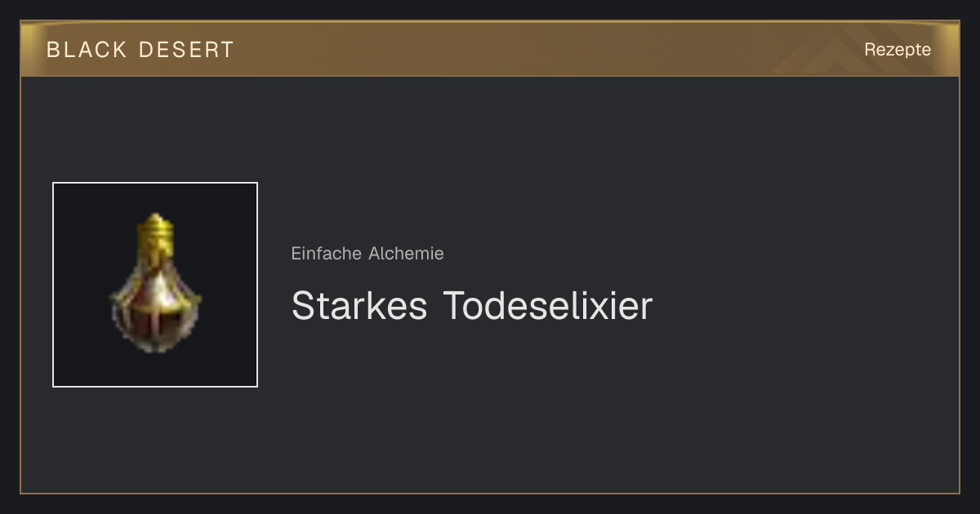The height and width of the screenshot is (514, 980).
Task: Click the Starkes Todeselixier title
Action: 472,306
